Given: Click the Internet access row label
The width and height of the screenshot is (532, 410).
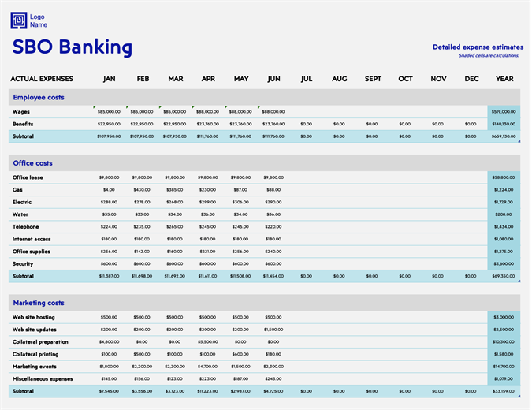Looking at the screenshot, I should pos(32,239).
